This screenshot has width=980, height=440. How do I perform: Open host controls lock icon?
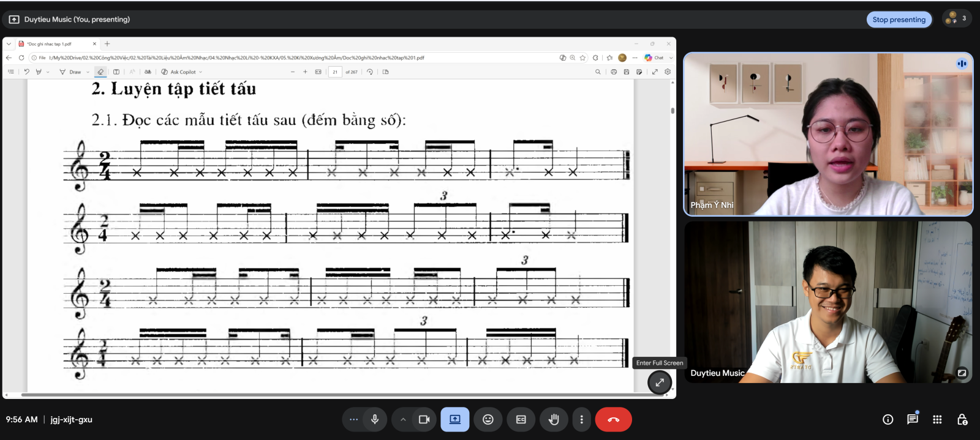click(962, 419)
